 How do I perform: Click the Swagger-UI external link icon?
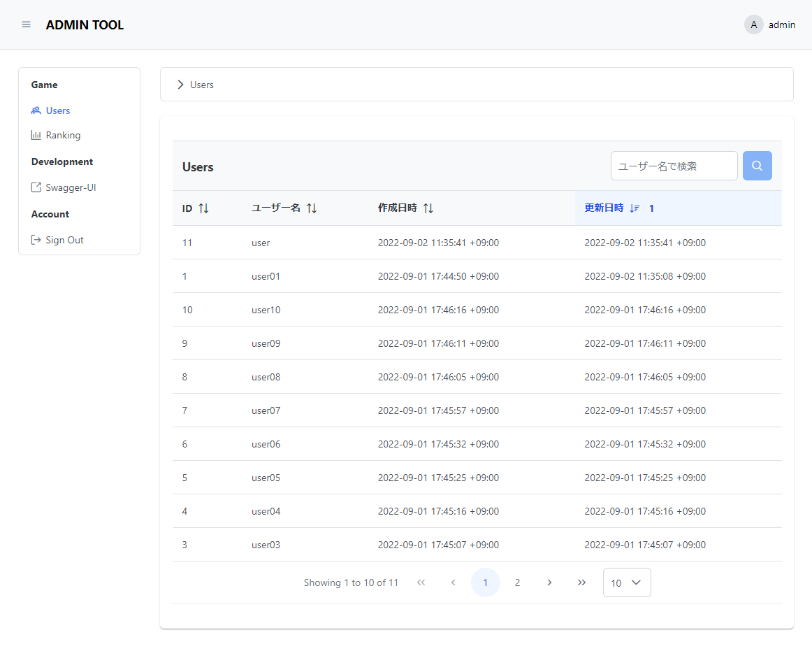[x=36, y=187]
